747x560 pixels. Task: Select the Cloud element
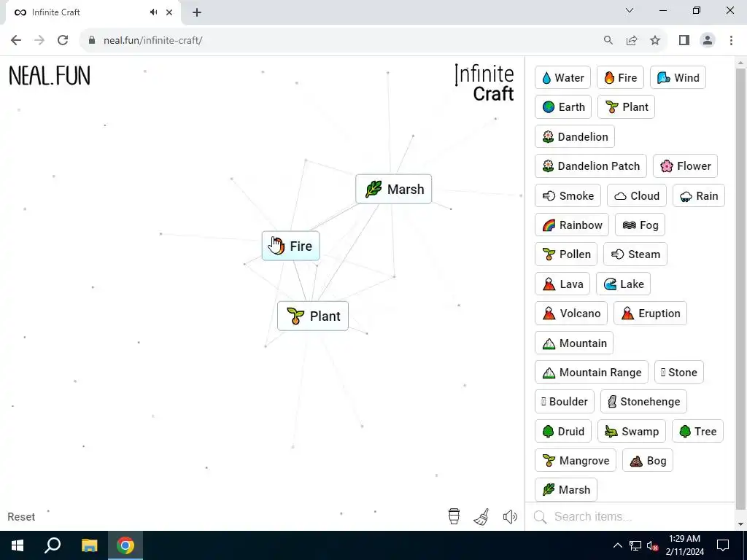pyautogui.click(x=636, y=195)
